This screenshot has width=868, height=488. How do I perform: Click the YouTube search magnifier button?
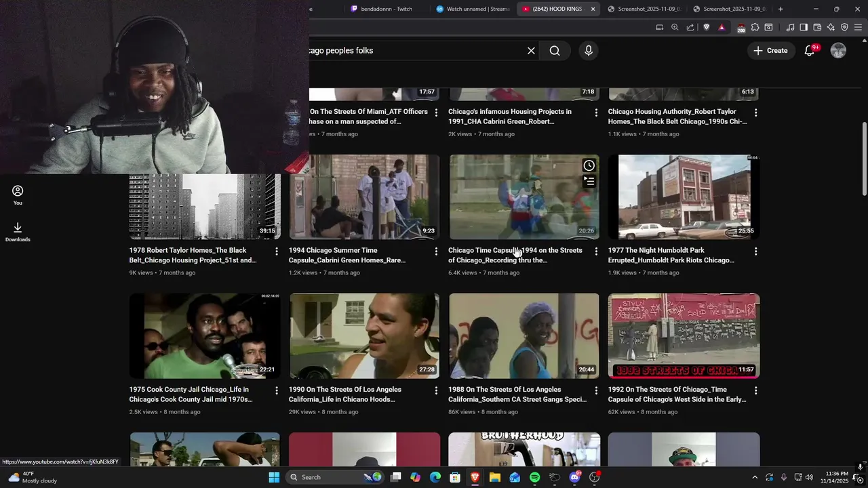tap(555, 51)
